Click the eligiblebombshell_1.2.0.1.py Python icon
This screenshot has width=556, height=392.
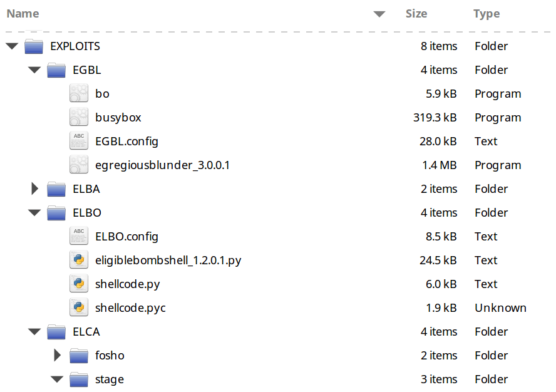[79, 260]
